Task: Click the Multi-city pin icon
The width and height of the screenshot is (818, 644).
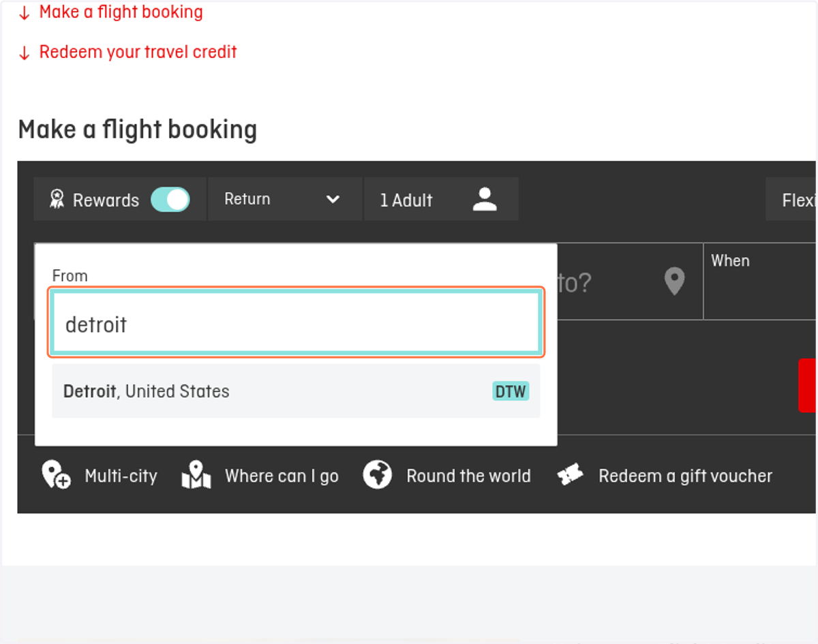Action: (x=56, y=474)
